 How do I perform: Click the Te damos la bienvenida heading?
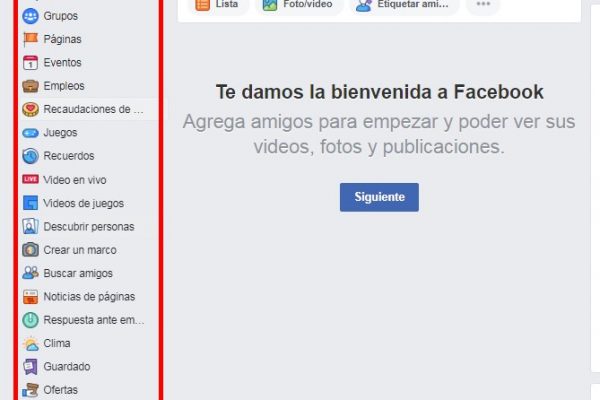point(380,92)
